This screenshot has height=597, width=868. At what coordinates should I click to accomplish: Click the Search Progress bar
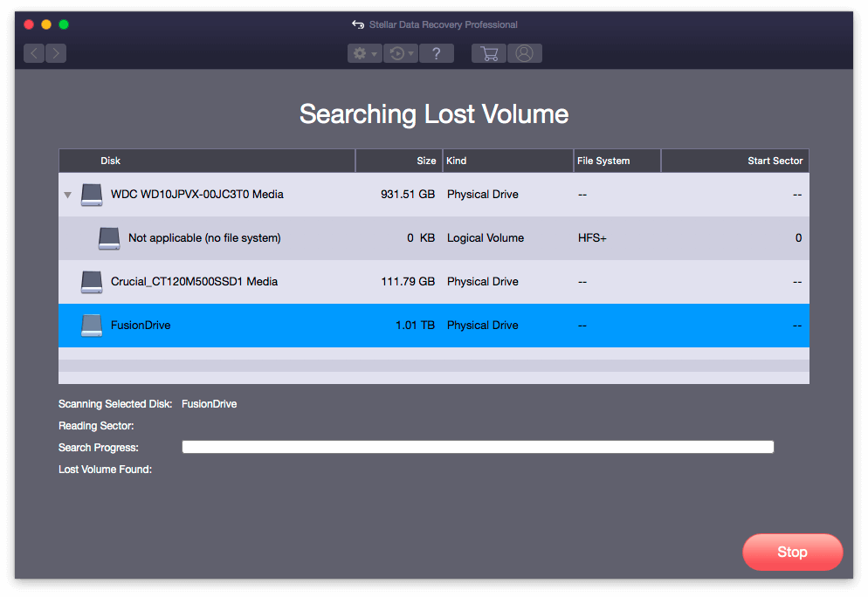[478, 447]
